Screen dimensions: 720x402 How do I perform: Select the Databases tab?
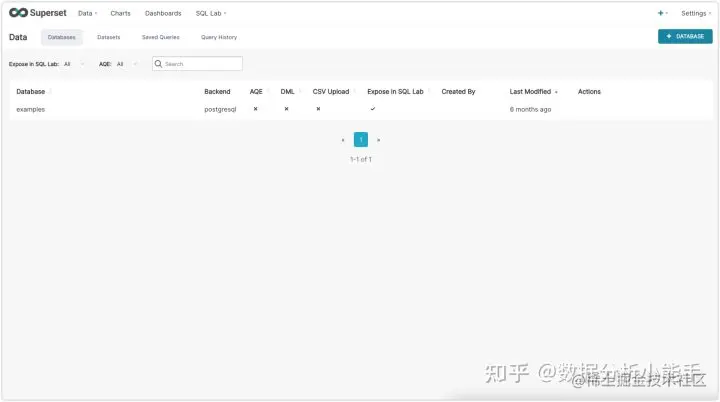point(62,37)
